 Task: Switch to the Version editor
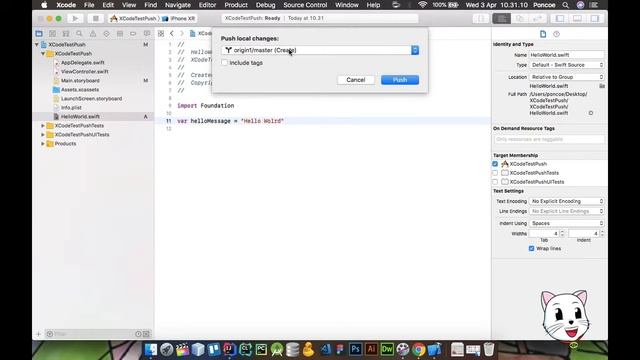pyautogui.click(x=538, y=18)
